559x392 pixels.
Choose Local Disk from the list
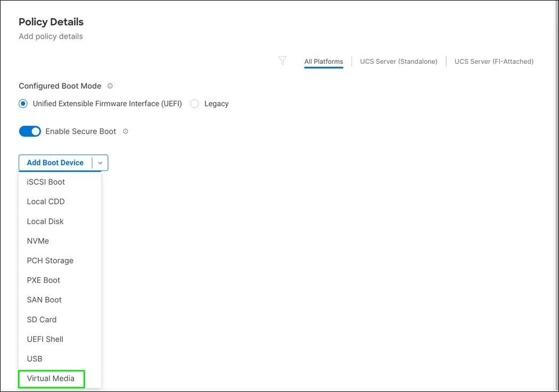45,221
